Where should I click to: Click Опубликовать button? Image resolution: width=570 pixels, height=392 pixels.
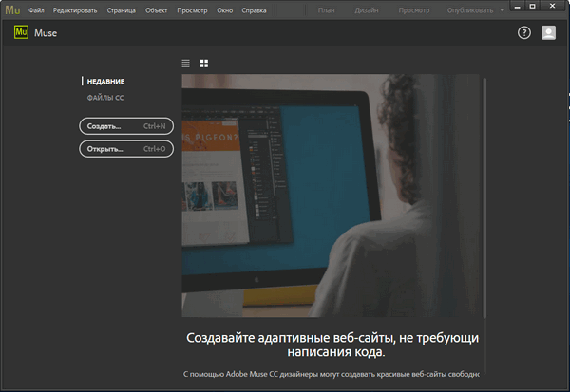(470, 10)
